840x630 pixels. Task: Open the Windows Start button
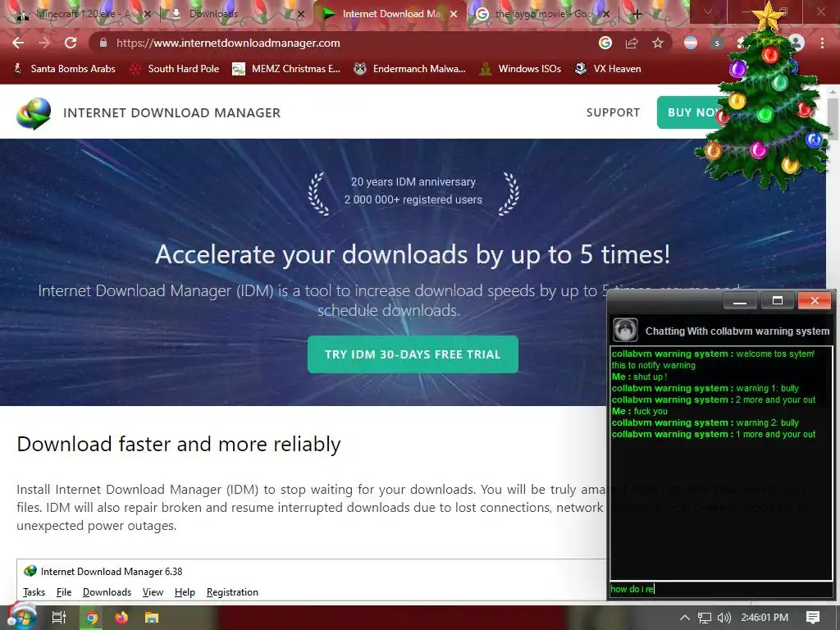click(21, 617)
